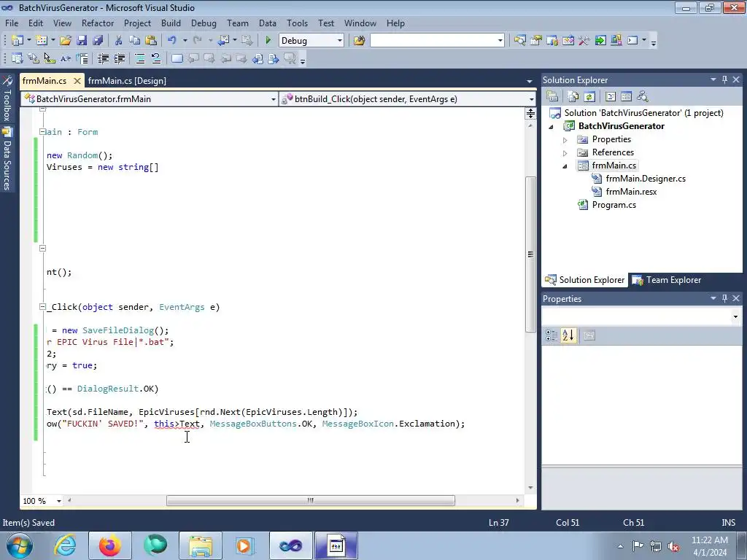The image size is (747, 560).
Task: Undo the last edit using the Undo arrow
Action: pos(172,41)
